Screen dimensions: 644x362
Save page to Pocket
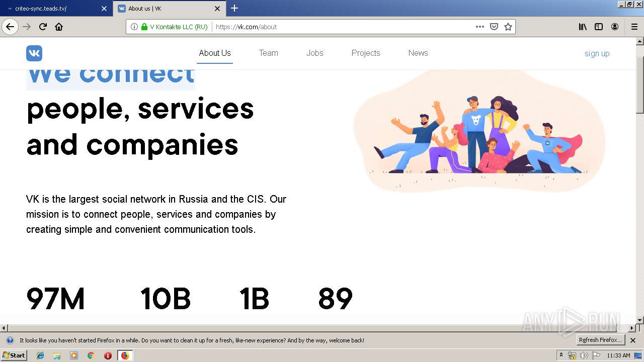pos(494,27)
